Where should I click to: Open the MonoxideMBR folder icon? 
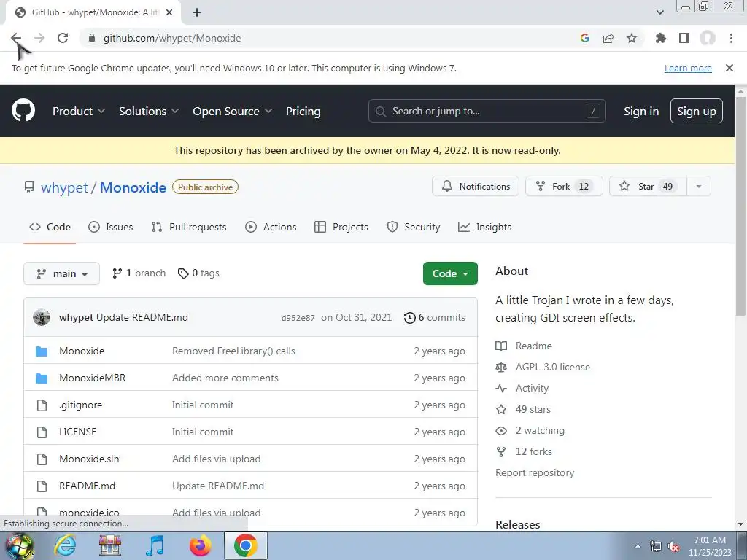[x=42, y=378]
